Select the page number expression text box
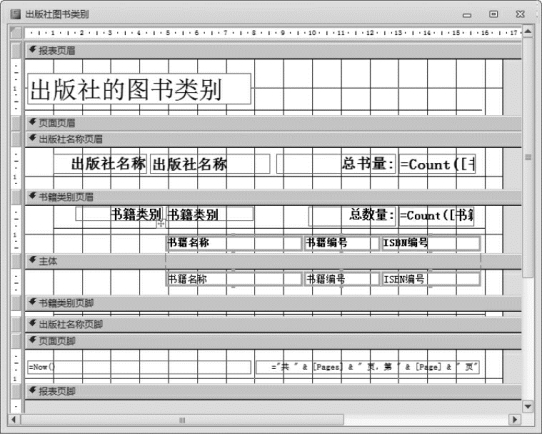The height and width of the screenshot is (434, 542). tap(367, 367)
